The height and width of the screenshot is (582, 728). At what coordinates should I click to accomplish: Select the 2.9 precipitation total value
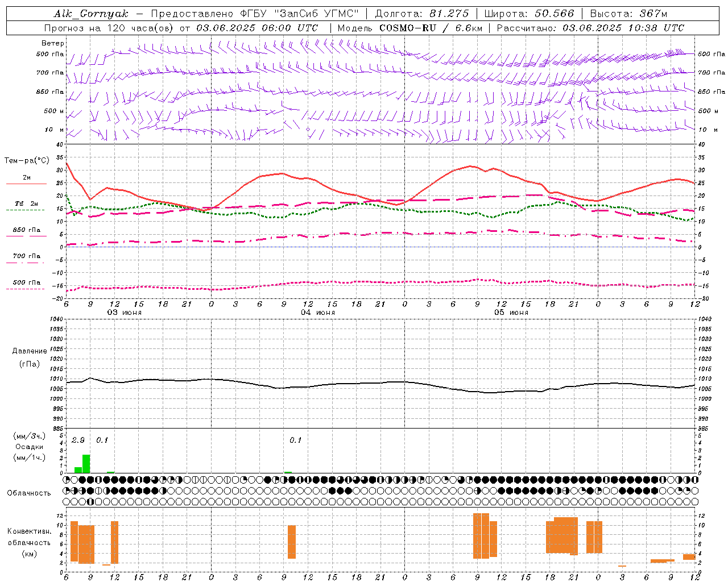coord(78,440)
